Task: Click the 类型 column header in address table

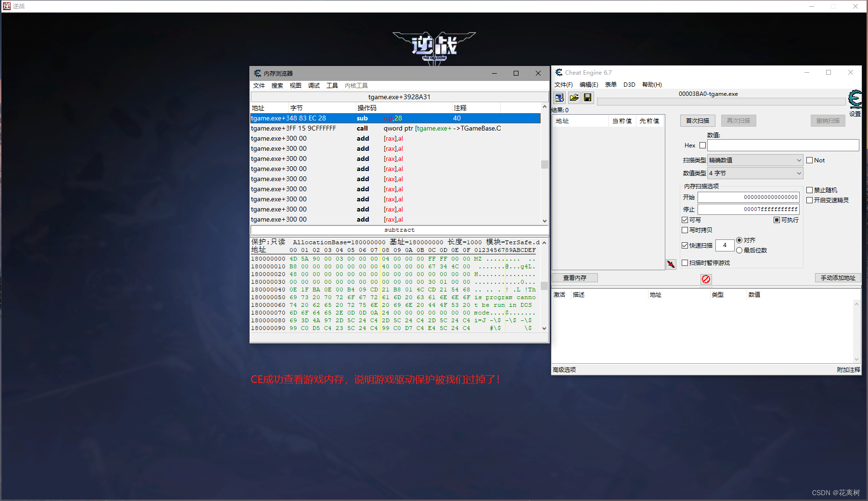Action: click(x=728, y=295)
